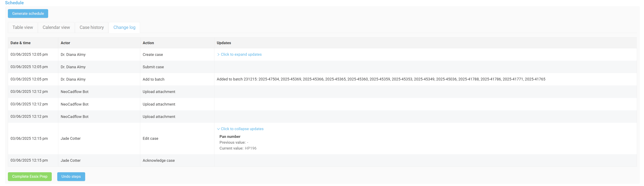Open the Change log tab

[124, 27]
